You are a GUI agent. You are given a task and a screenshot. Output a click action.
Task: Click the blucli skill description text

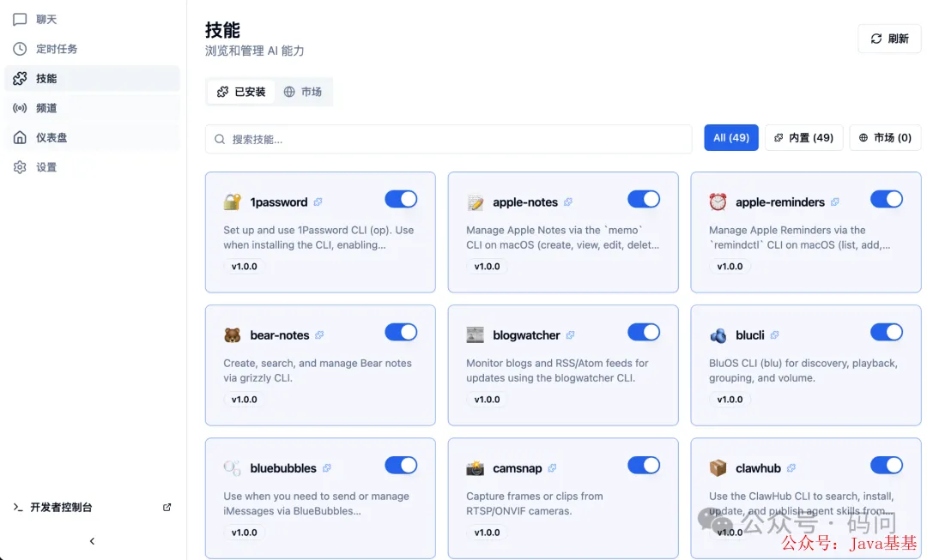coord(803,370)
